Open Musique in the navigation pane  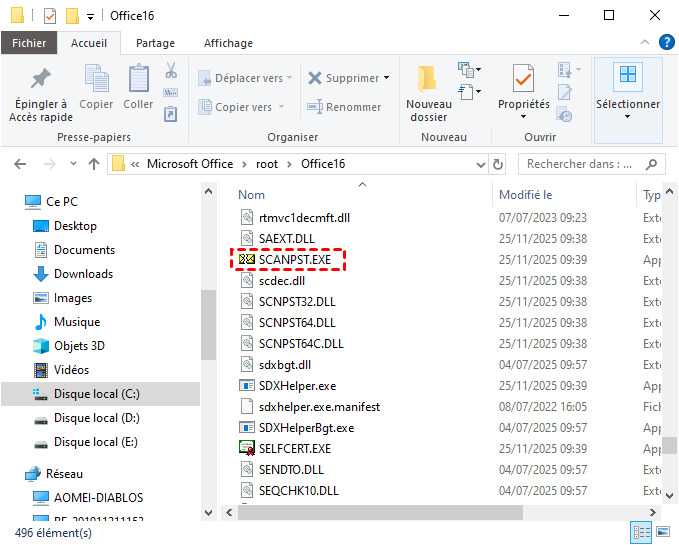67,322
